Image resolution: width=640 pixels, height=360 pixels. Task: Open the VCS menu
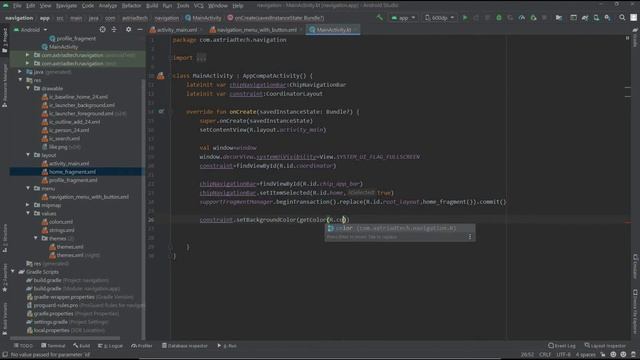click(x=198, y=6)
